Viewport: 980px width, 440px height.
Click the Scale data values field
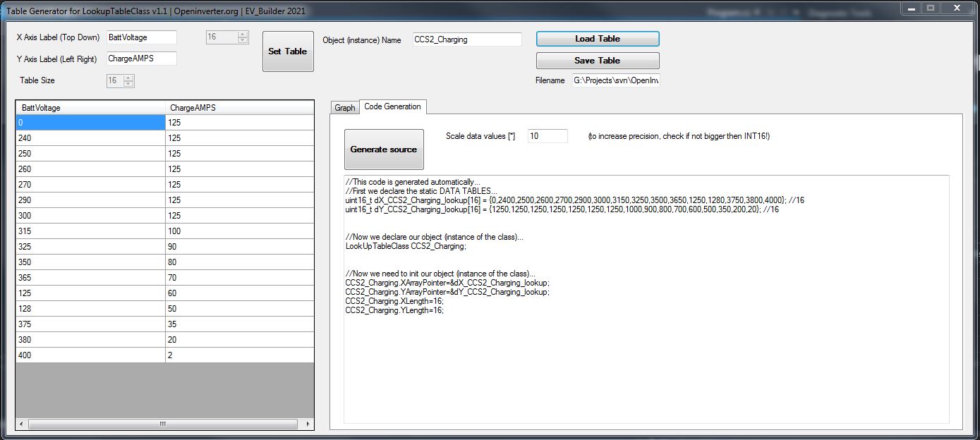(546, 136)
